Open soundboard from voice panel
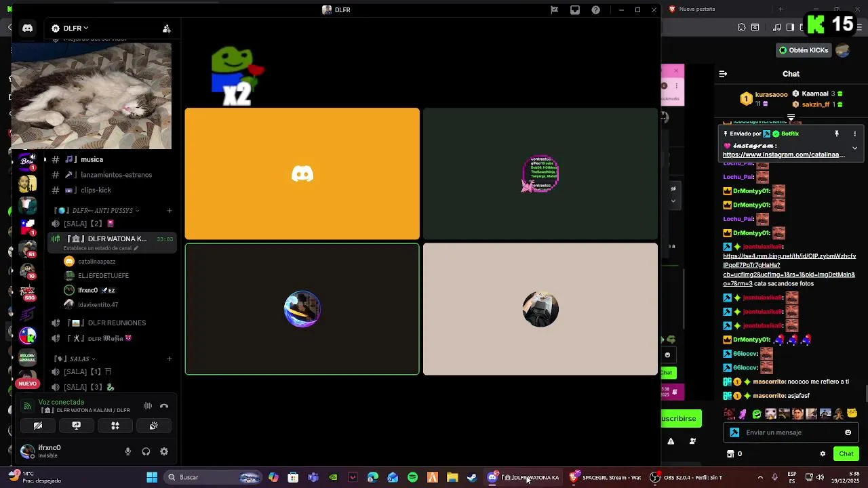Screen dimensions: 868x488 154,426
